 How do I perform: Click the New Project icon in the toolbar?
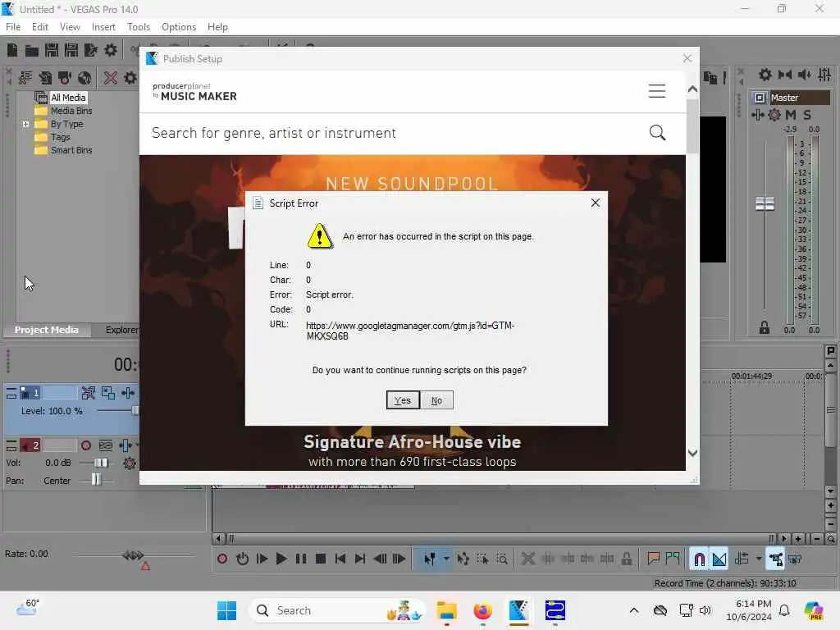[x=11, y=50]
